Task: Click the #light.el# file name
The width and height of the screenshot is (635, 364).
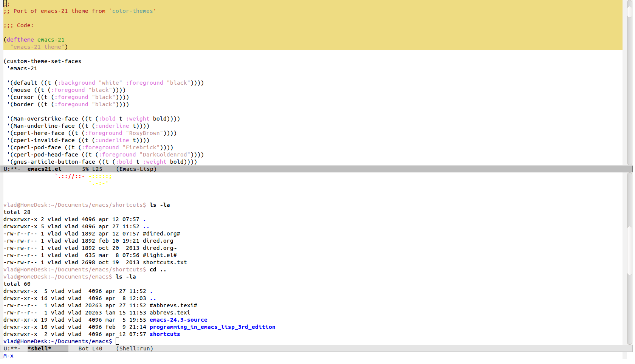Action: click(x=160, y=255)
